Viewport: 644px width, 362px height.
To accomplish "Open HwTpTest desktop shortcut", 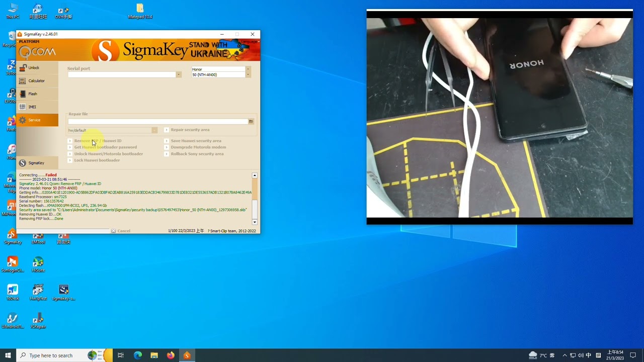I will (x=38, y=293).
